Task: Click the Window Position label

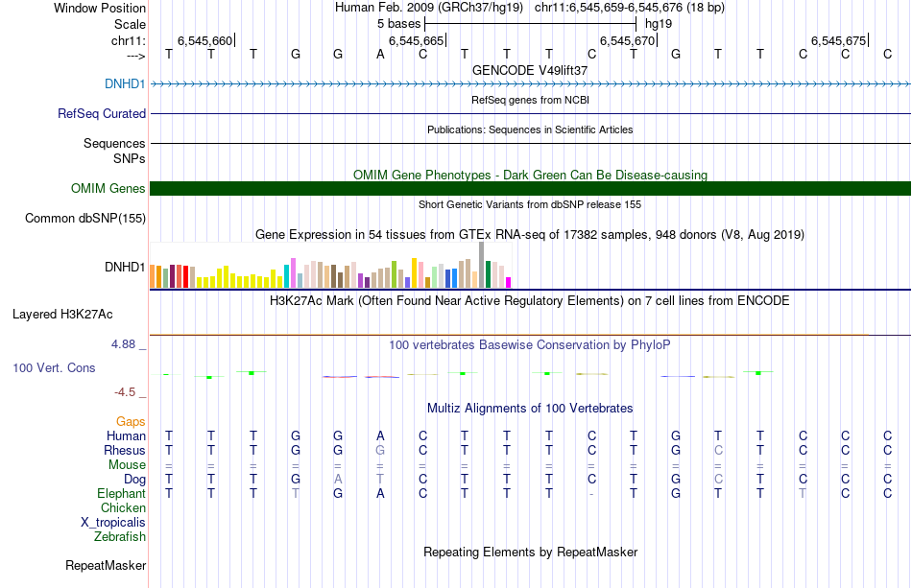Action: click(100, 8)
